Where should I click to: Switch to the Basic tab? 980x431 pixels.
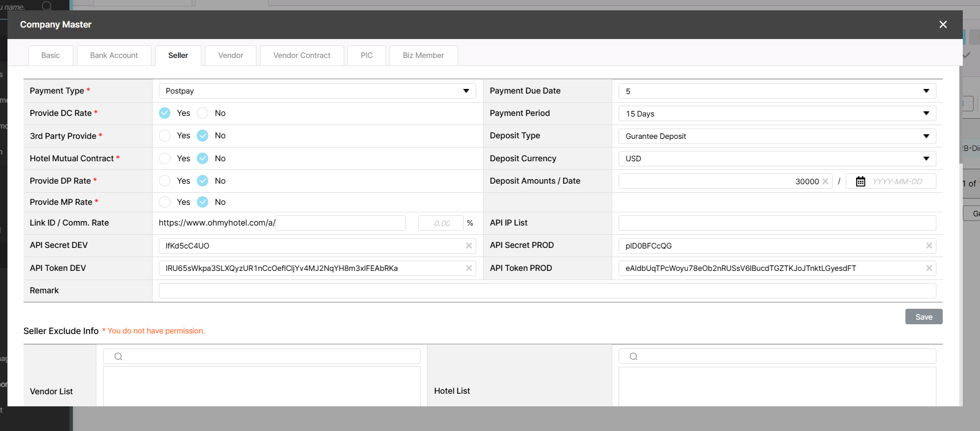(50, 56)
